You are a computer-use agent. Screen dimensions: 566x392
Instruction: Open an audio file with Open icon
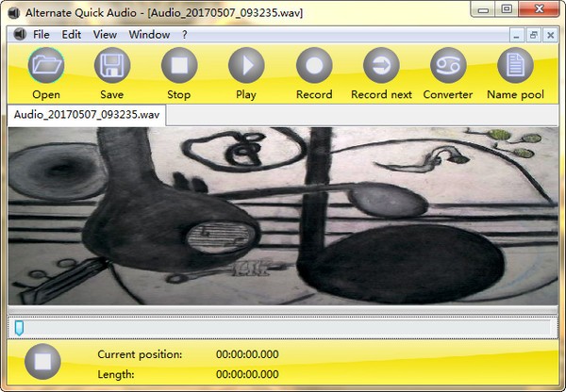click(x=46, y=66)
